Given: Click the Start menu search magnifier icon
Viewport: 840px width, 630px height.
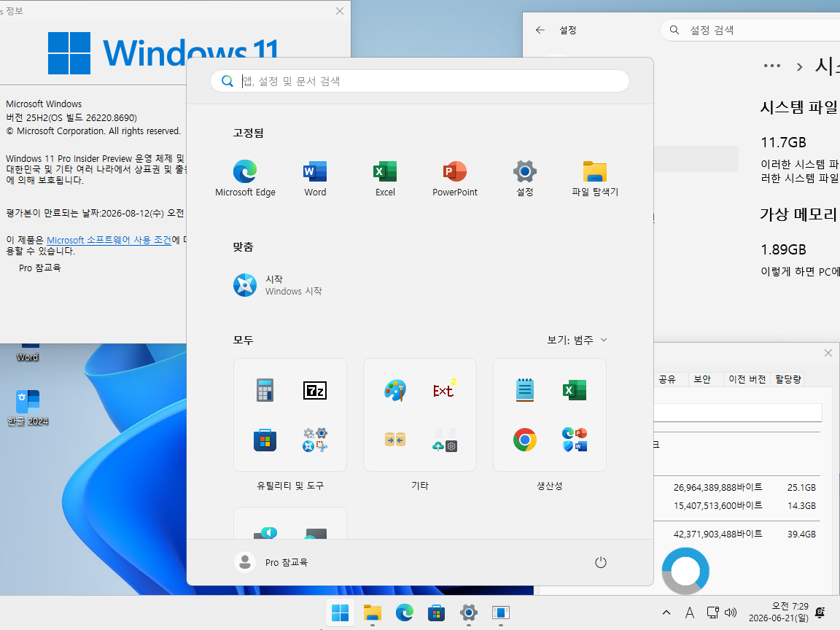Looking at the screenshot, I should pyautogui.click(x=227, y=81).
